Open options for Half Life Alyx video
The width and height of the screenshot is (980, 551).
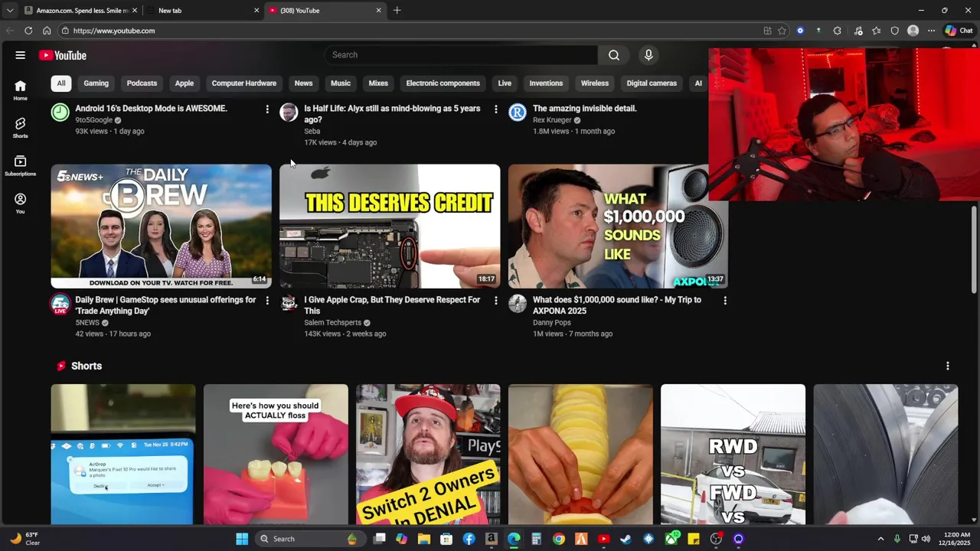(x=495, y=109)
